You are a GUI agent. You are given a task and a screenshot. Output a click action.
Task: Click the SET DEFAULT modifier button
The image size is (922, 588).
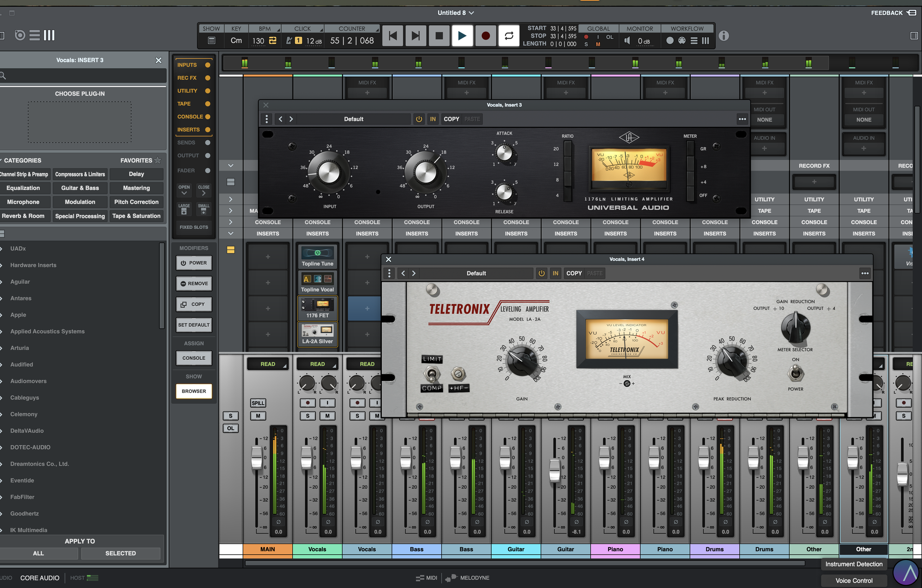tap(194, 325)
